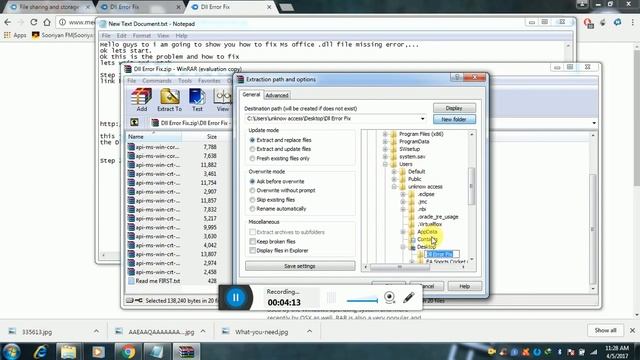Open WinRAR Commands menu
Viewport: 640px width, 360px height.
click(157, 81)
